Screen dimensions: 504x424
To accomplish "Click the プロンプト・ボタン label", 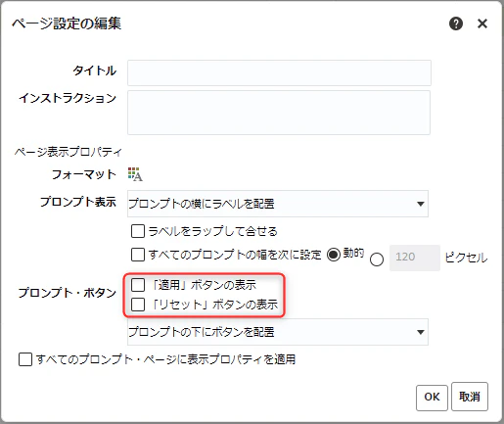I will (68, 293).
